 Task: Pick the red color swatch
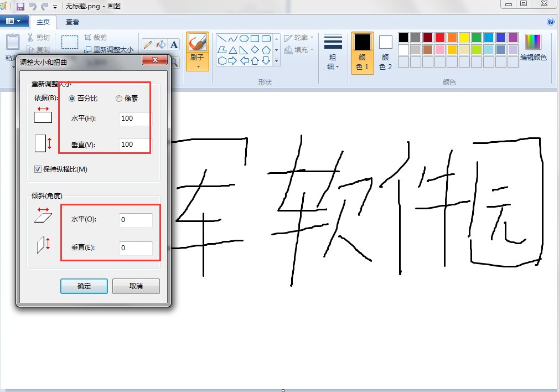coord(440,38)
